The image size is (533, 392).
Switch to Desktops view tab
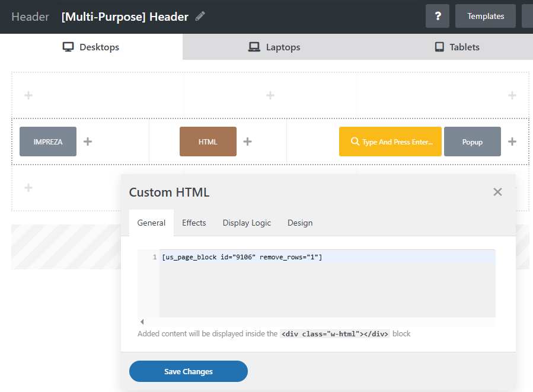tap(91, 47)
